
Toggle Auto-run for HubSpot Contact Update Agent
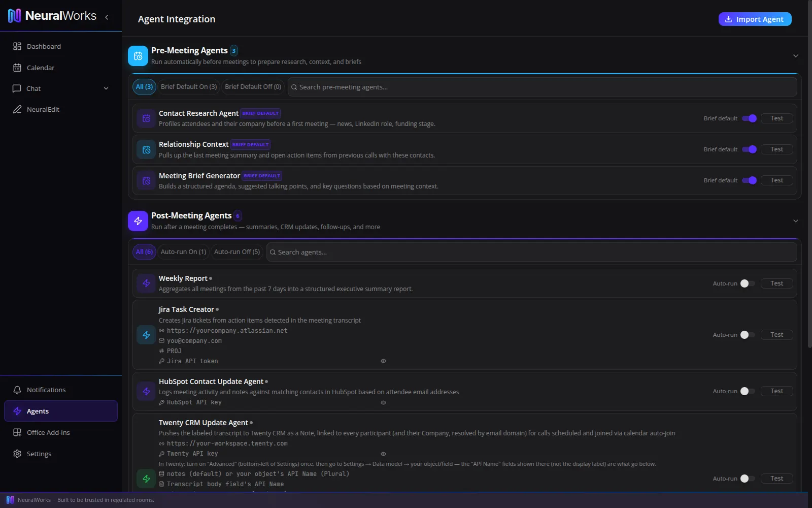[748, 391]
